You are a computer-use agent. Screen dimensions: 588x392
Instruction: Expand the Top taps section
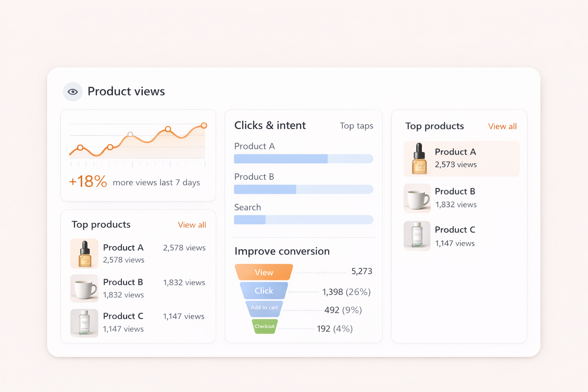click(x=356, y=126)
